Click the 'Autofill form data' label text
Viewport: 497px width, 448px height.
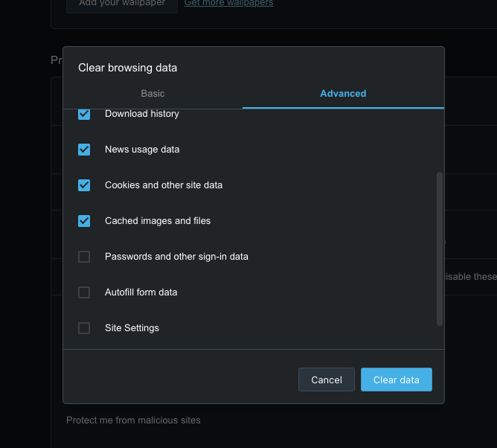[x=141, y=292]
